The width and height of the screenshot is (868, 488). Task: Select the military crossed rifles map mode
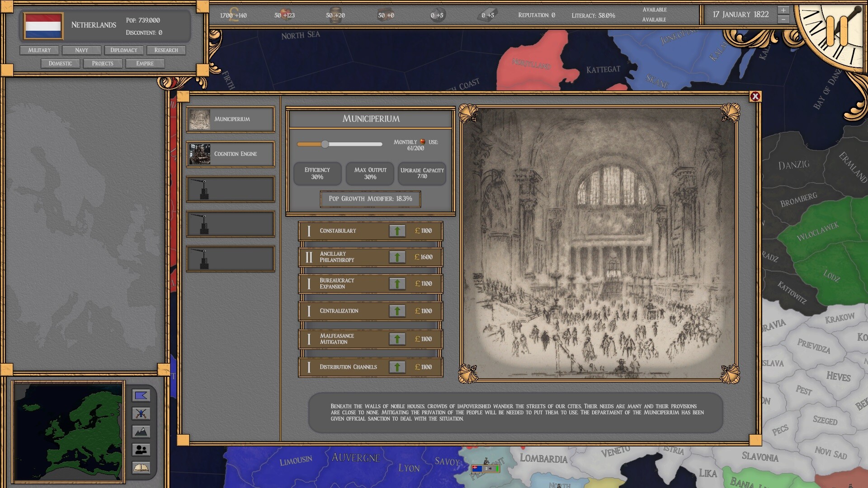pos(141,413)
